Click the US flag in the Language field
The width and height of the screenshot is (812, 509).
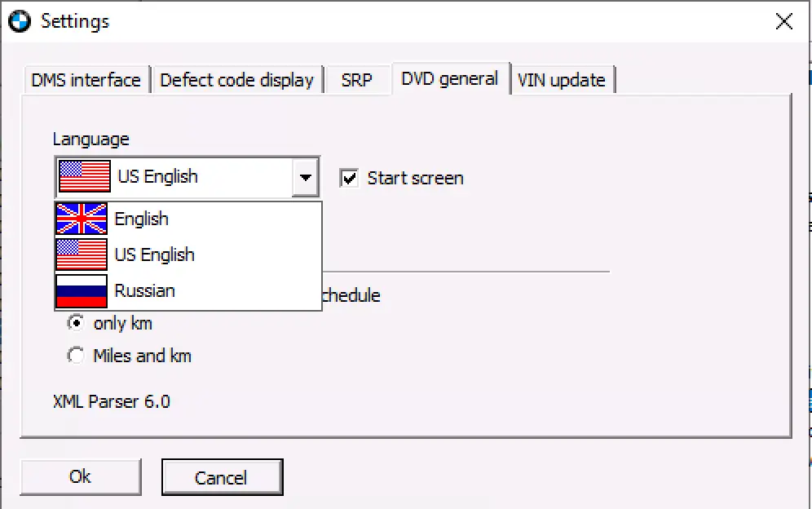pos(85,177)
